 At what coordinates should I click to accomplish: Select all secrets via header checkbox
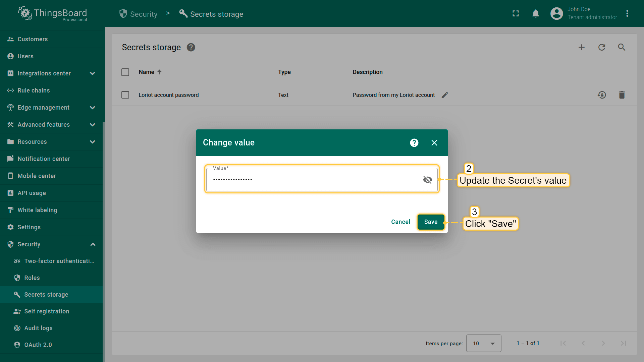(125, 72)
